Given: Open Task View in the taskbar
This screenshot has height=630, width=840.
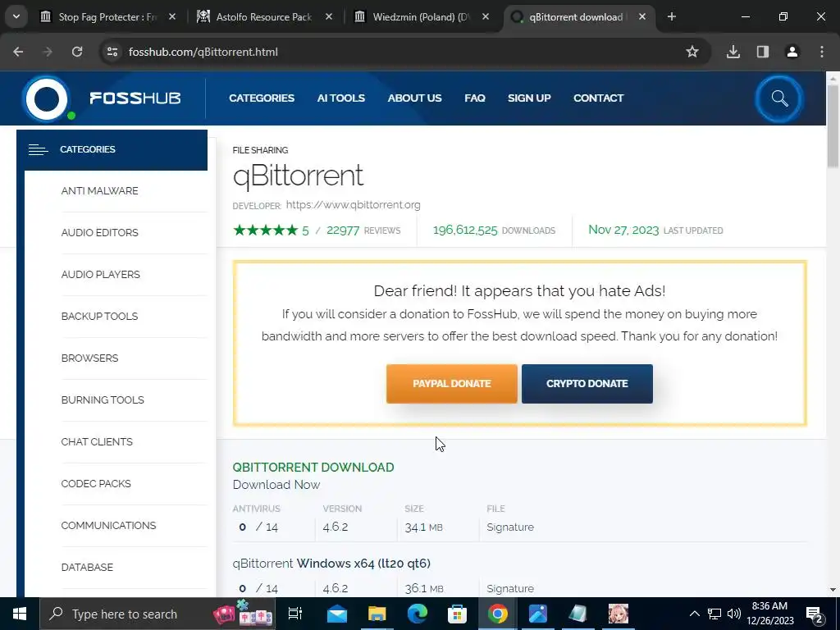Looking at the screenshot, I should point(295,614).
